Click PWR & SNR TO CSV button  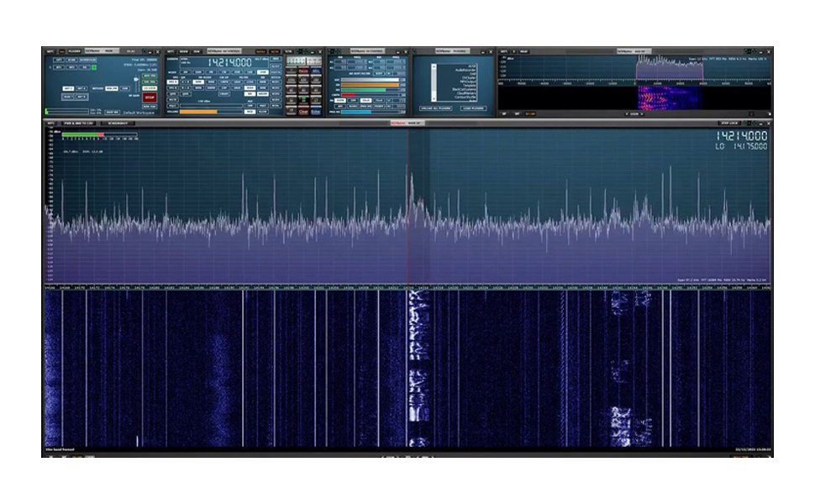[x=80, y=123]
